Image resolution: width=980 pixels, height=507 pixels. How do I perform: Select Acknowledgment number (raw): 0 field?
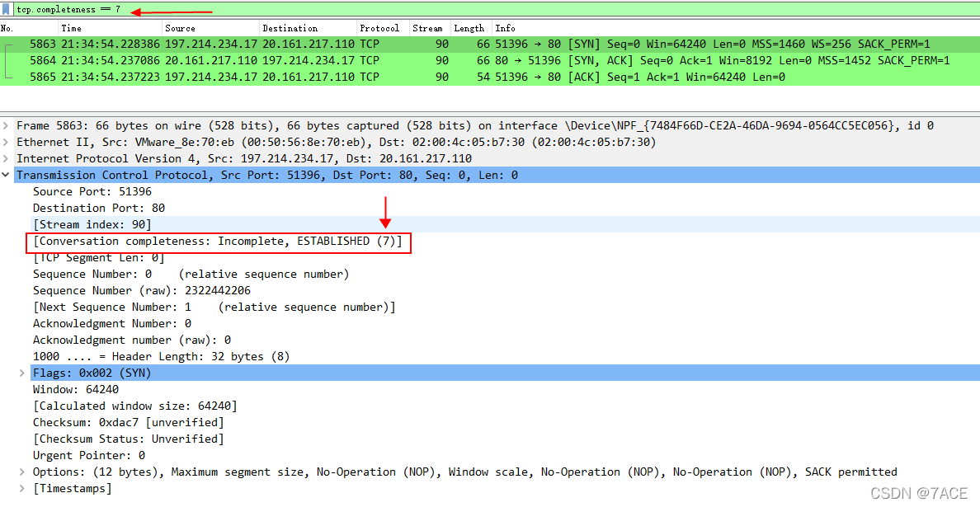coord(132,340)
